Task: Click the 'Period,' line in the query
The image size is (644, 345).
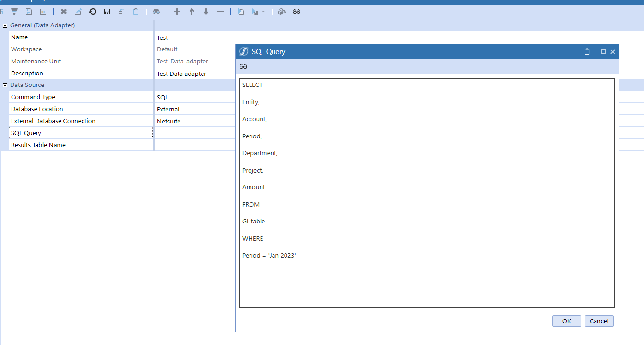Action: (252, 136)
